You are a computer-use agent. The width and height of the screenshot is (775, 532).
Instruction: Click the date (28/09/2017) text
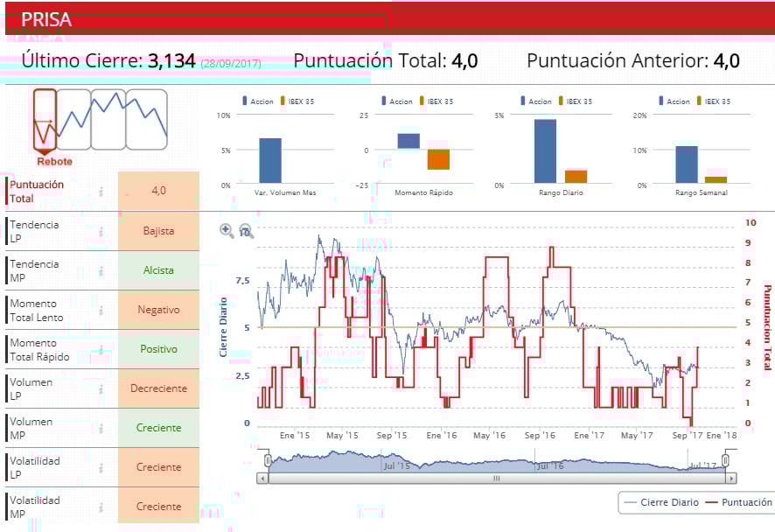click(231, 63)
